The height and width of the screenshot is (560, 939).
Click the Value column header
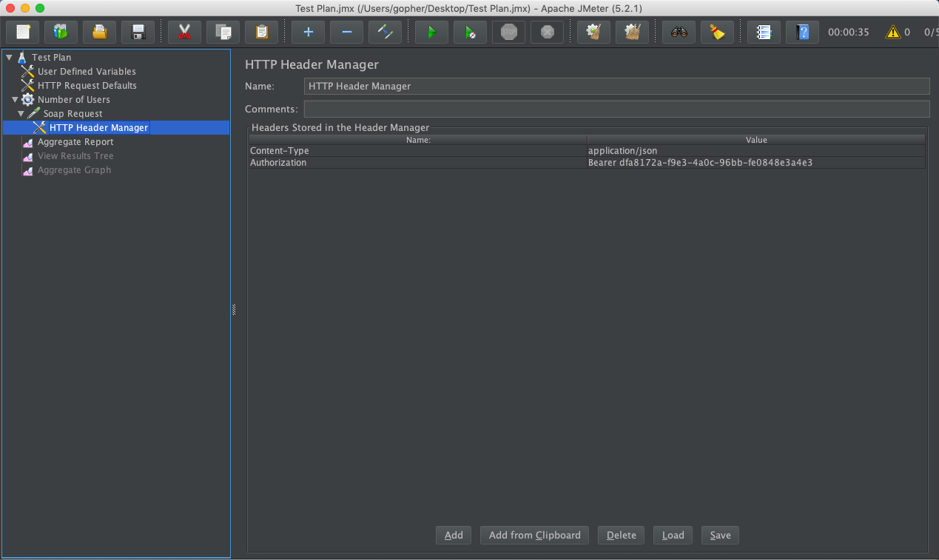pyautogui.click(x=756, y=140)
